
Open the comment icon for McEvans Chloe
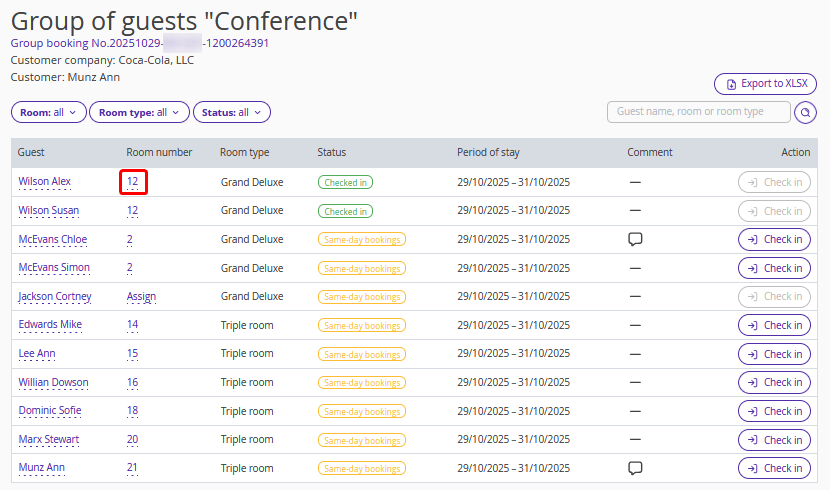click(634, 240)
